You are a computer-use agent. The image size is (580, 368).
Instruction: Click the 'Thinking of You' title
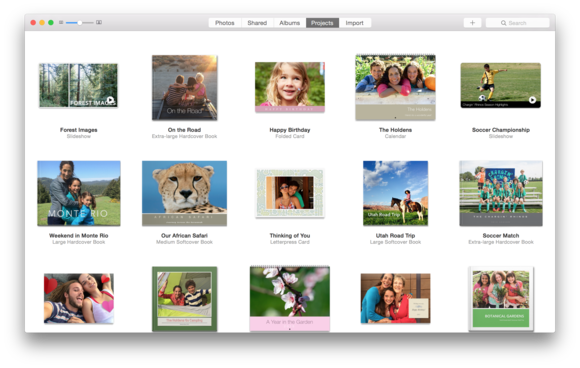click(290, 236)
